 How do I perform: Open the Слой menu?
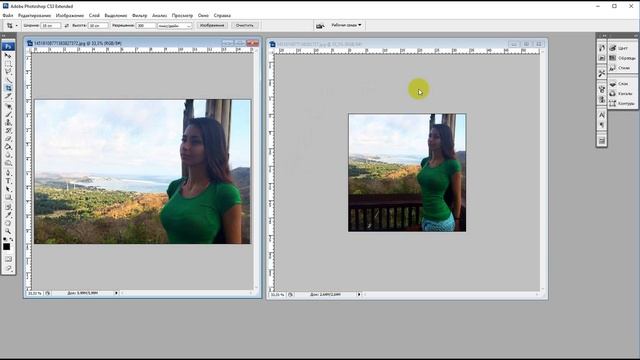point(94,16)
